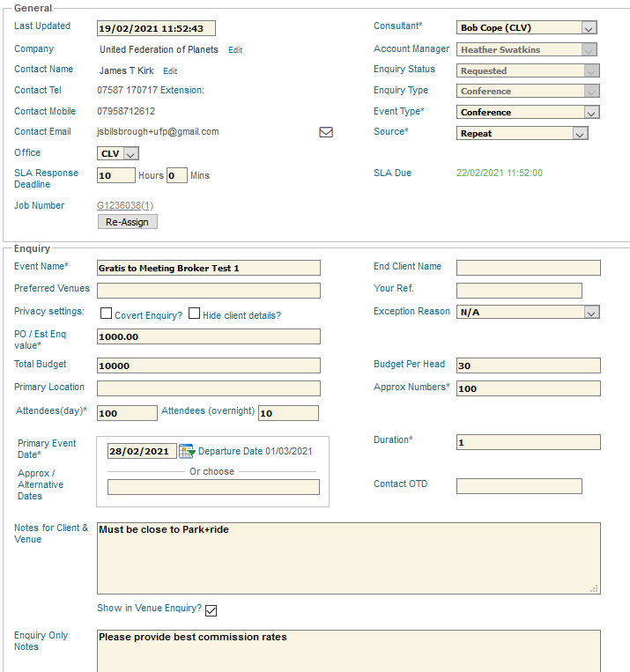630x672 pixels.
Task: Click the Notes for Client & Venue textarea
Action: 349,558
